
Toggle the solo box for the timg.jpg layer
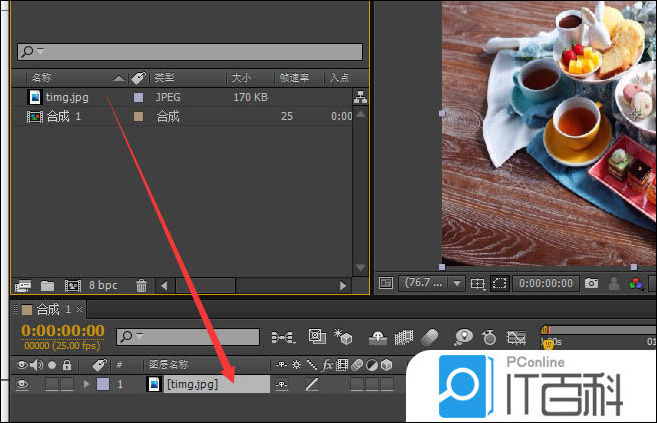coord(52,384)
